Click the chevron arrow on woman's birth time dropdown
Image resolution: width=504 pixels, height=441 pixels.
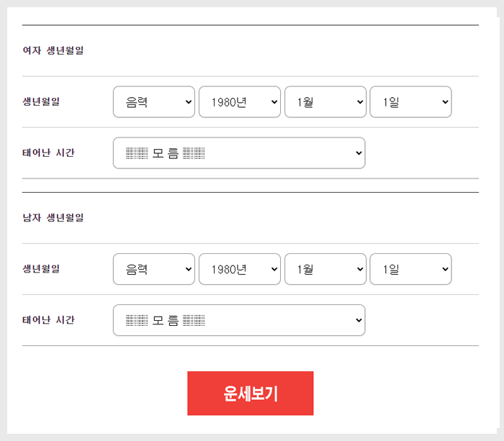[x=359, y=153]
